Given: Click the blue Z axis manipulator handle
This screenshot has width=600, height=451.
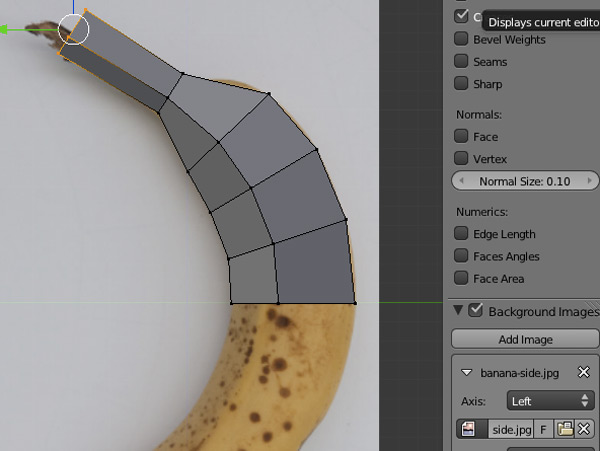Looking at the screenshot, I should point(73,6).
